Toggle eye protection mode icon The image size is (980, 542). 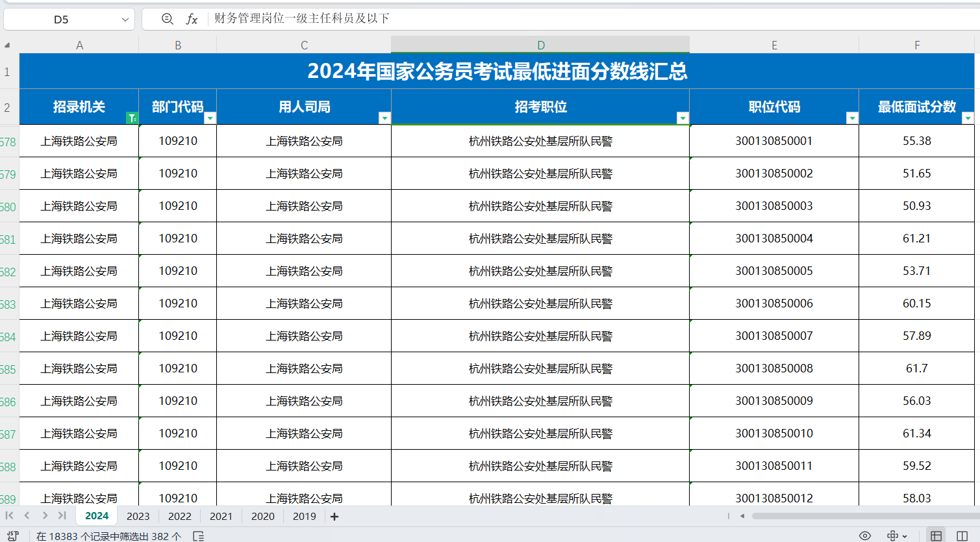coord(865,536)
